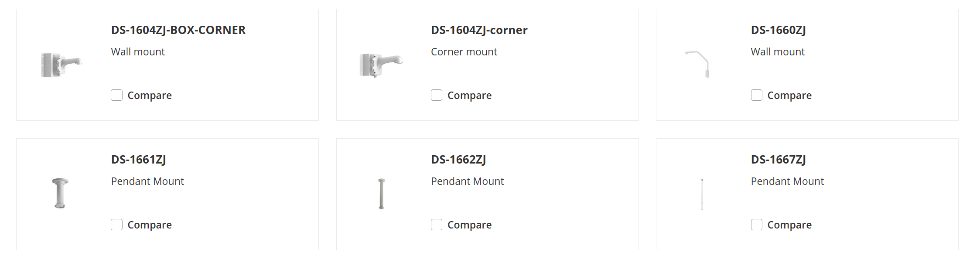
Task: Check the Compare box for DS-1660ZJ
Action: [x=757, y=95]
